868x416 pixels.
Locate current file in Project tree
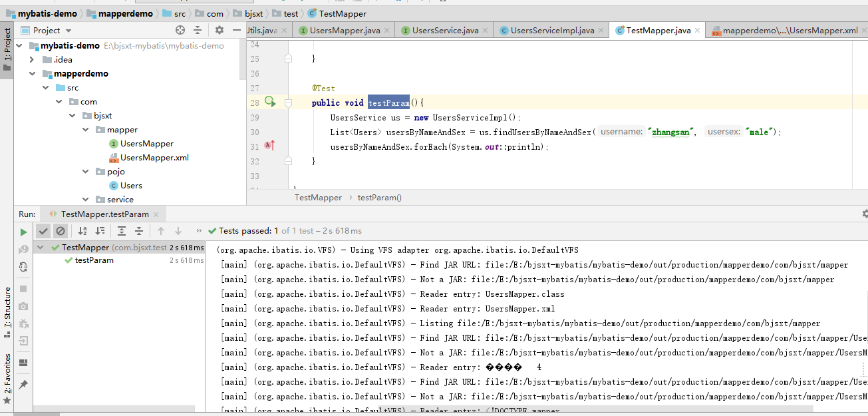coord(180,30)
